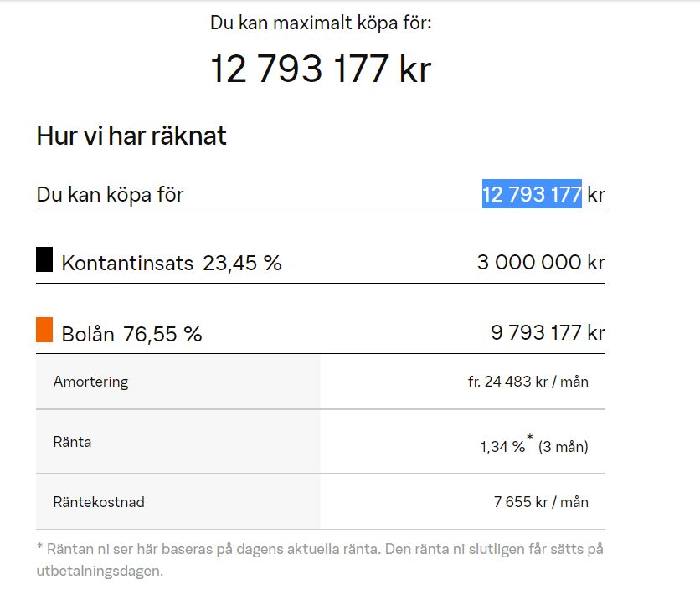This screenshot has width=700, height=595.
Task: Click the 23,45 % percentage value
Action: pos(242,264)
